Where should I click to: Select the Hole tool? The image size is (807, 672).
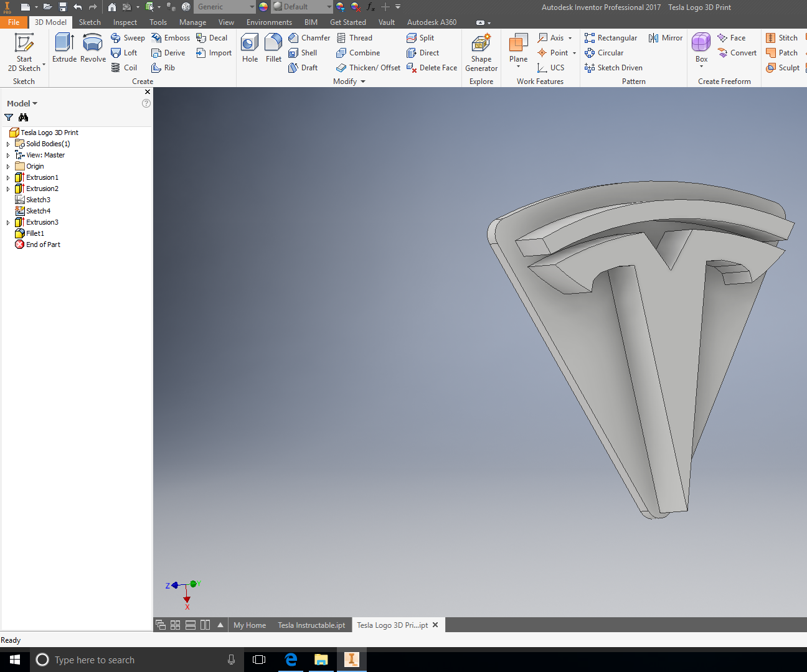pos(250,48)
